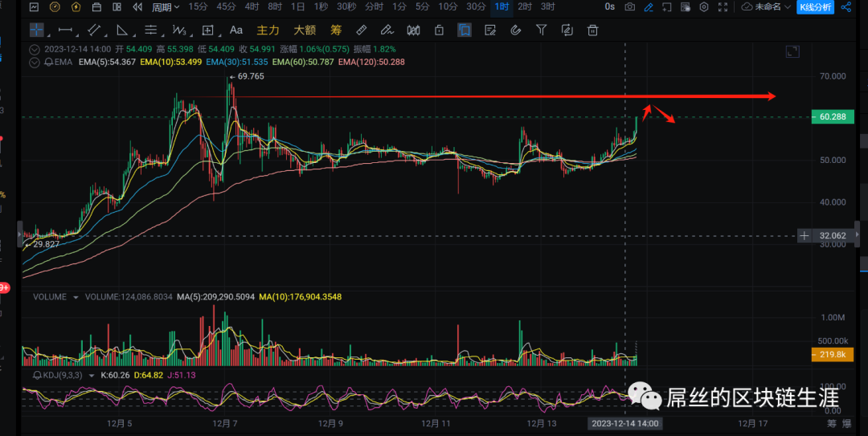Select the horizontal line segment tool
Viewport: 868px width, 436px height.
pyautogui.click(x=65, y=30)
